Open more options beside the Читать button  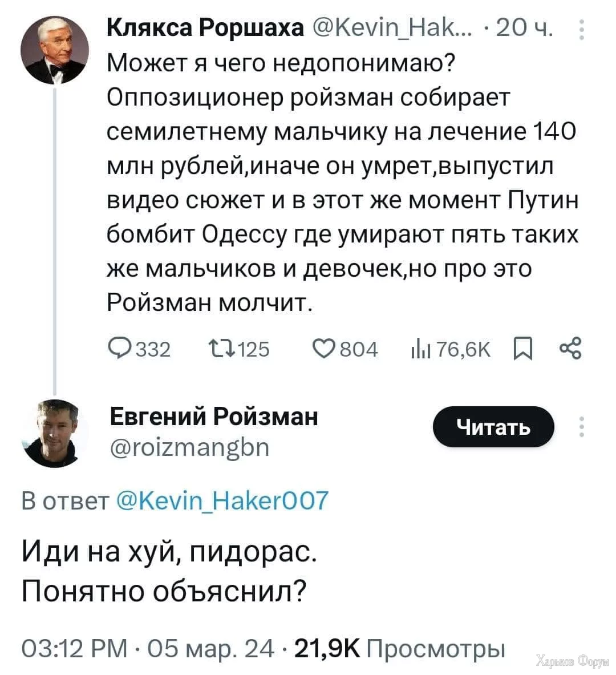tap(581, 427)
